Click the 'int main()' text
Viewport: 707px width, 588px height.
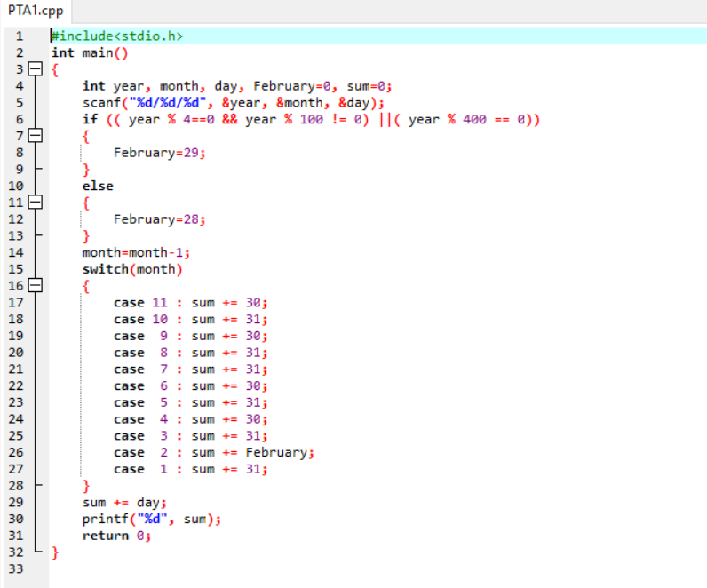click(x=90, y=52)
